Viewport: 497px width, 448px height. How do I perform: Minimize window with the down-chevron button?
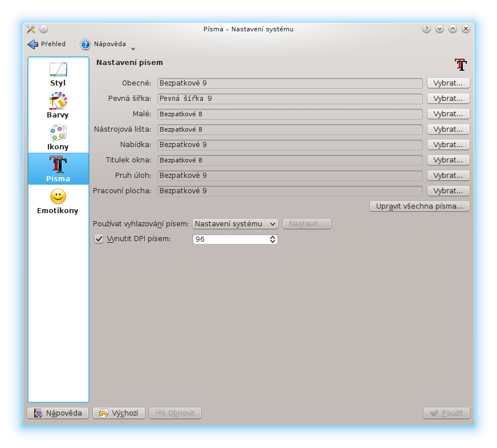click(439, 29)
